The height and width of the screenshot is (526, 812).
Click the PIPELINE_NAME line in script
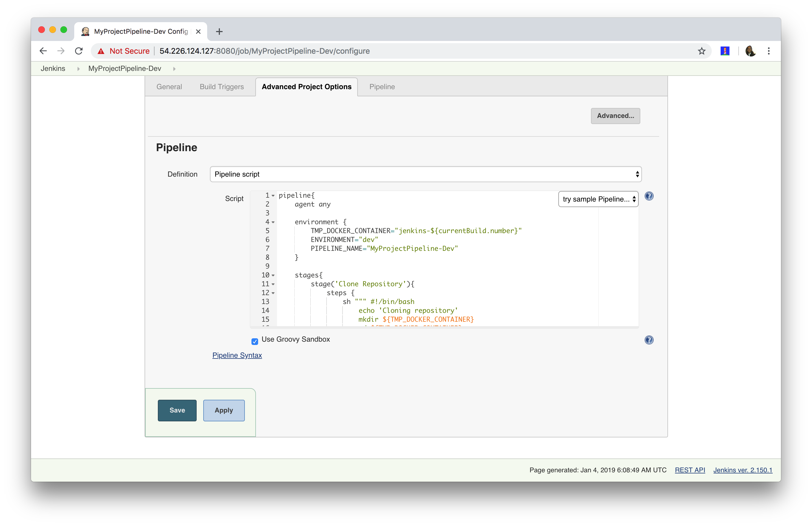tap(384, 249)
